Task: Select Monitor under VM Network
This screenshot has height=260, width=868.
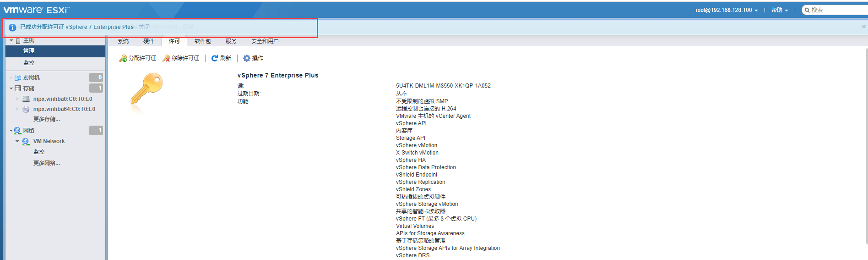Action: pyautogui.click(x=39, y=152)
